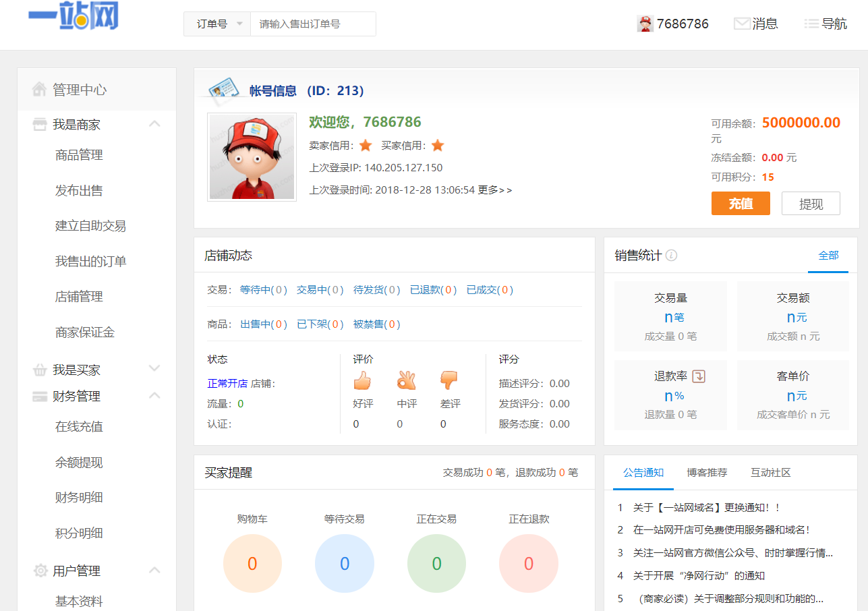This screenshot has height=611, width=868.
Task: Click the 一站网 site logo
Action: (x=73, y=18)
